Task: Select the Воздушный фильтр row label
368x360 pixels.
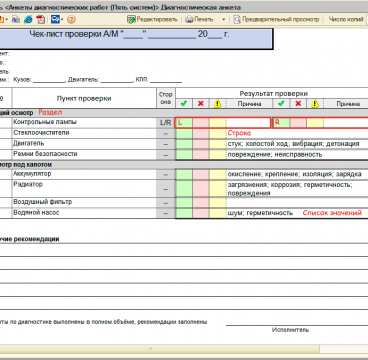Action: 42,202
